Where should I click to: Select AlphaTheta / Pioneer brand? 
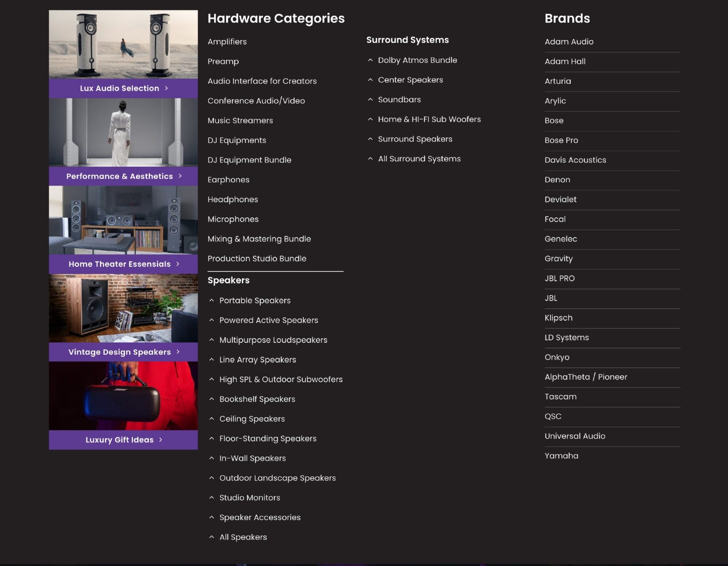point(586,377)
